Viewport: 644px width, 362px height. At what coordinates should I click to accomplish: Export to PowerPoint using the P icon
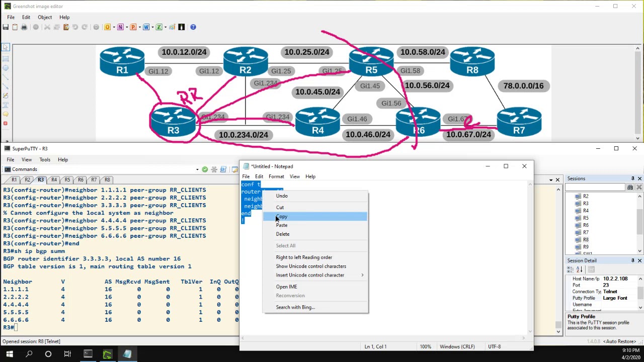tap(133, 27)
